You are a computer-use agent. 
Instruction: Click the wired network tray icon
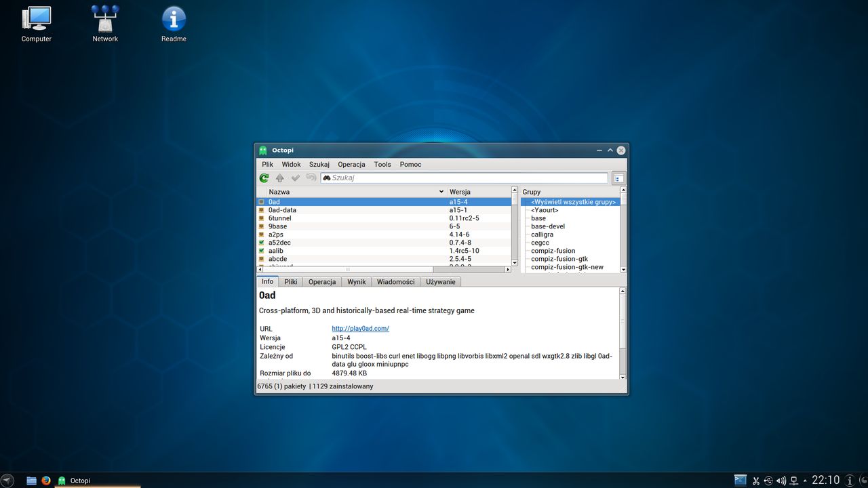tap(793, 481)
